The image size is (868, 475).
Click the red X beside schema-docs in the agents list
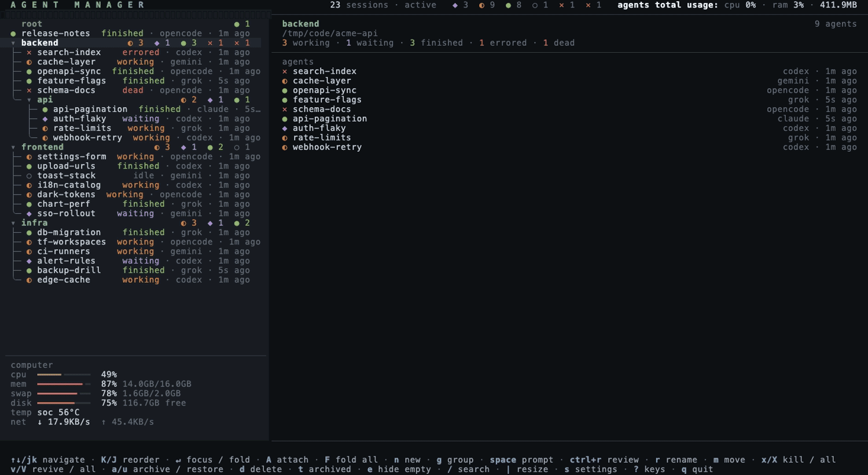[x=285, y=109]
